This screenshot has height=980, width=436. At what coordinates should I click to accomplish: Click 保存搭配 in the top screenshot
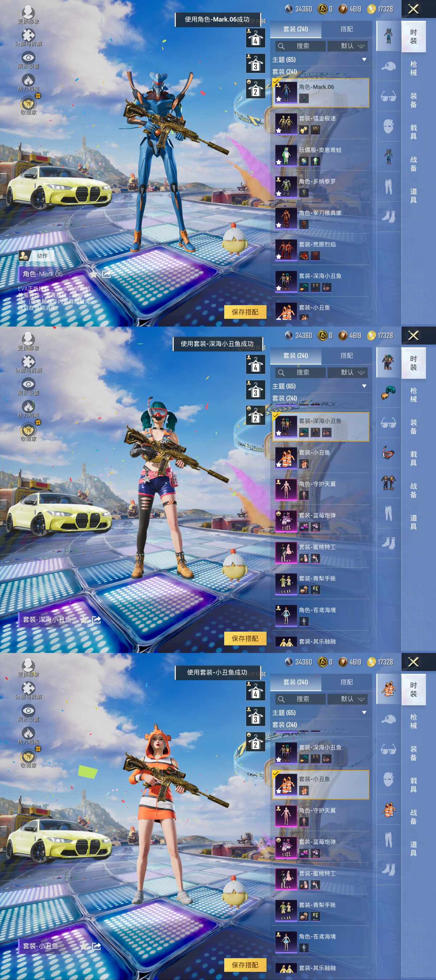coord(245,312)
